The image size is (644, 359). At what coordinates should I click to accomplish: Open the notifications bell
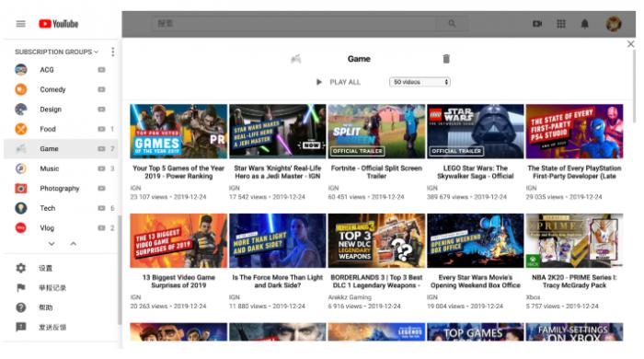[x=584, y=24]
